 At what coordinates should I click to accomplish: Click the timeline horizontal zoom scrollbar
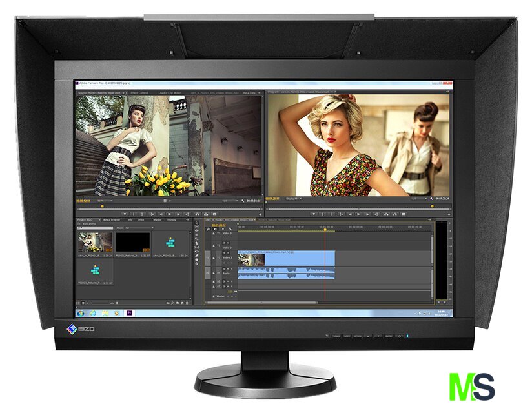pos(278,301)
